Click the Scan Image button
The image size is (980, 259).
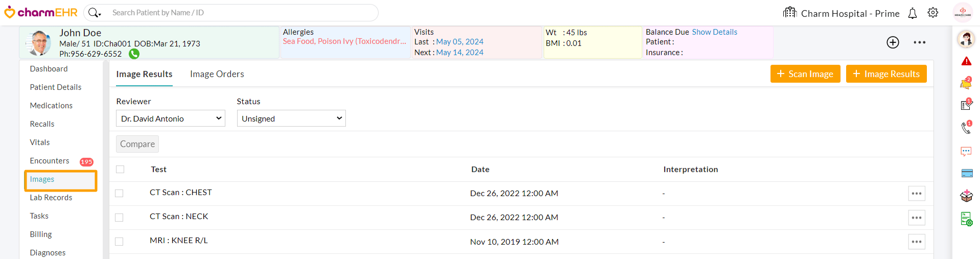coord(805,74)
